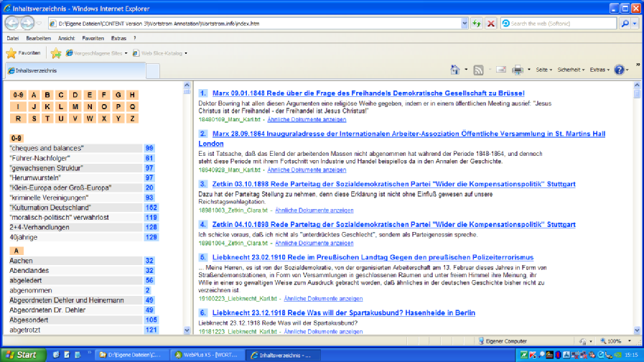Viewport: 644px width, 362px height.
Task: Click the red Stop loading icon
Action: pos(491,24)
